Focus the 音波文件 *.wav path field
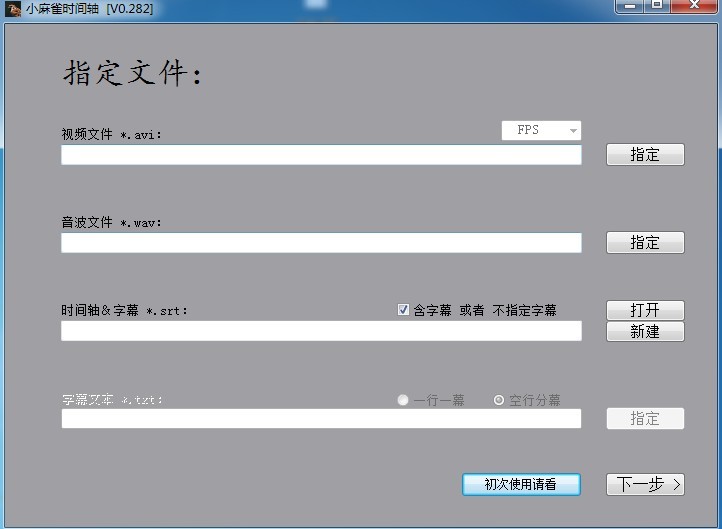The width and height of the screenshot is (722, 529). (320, 243)
